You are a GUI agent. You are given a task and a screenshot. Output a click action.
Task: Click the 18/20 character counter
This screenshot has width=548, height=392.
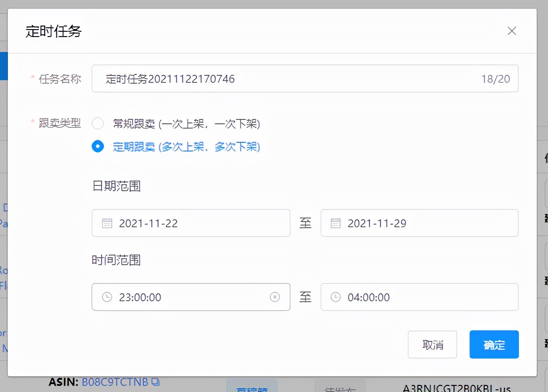(496, 79)
